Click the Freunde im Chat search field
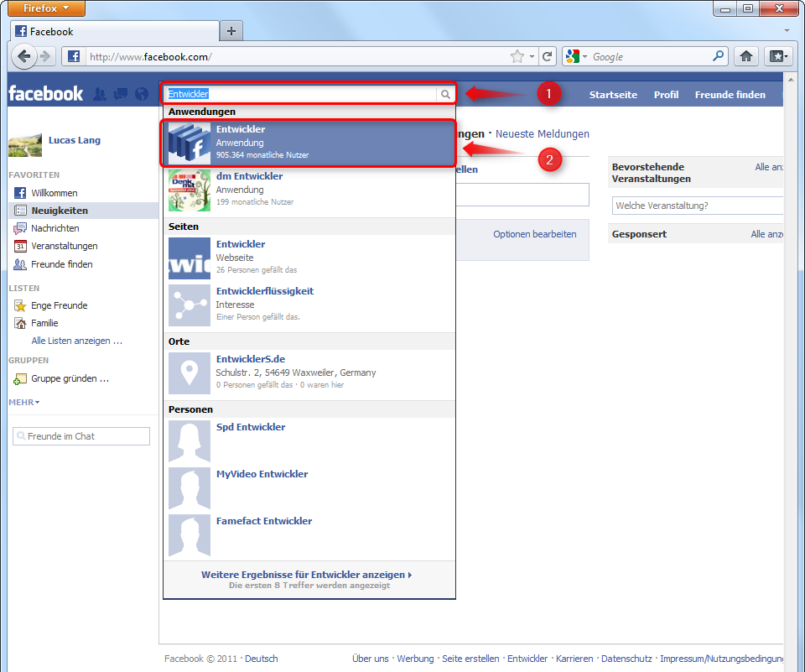Viewport: 805px width, 672px height. (x=81, y=436)
